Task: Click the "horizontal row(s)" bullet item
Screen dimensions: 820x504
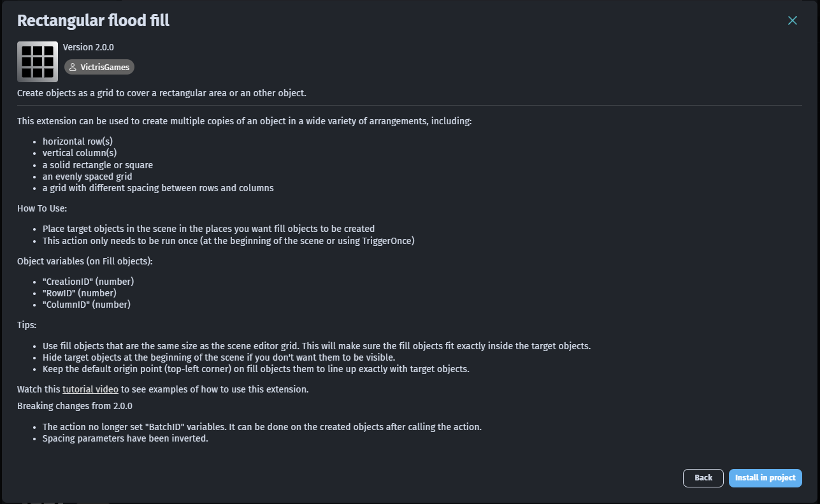Action: (x=78, y=141)
